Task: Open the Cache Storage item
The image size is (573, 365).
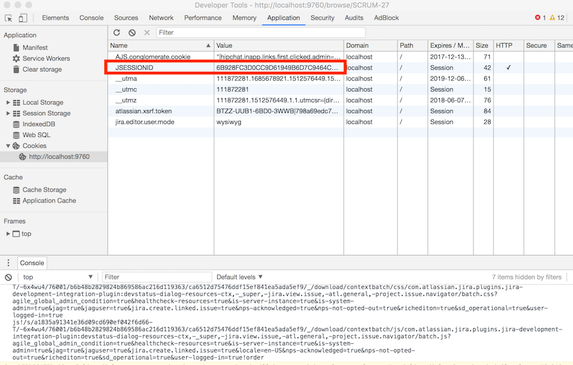Action: point(39,190)
